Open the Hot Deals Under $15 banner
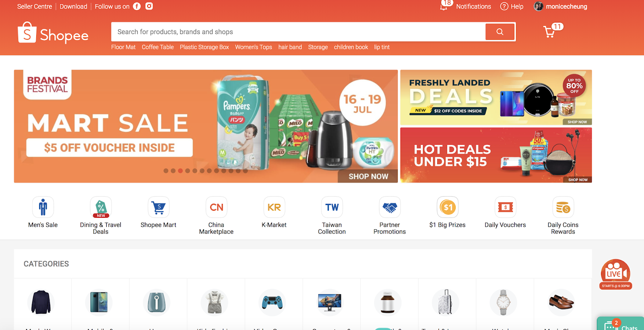 pyautogui.click(x=496, y=155)
